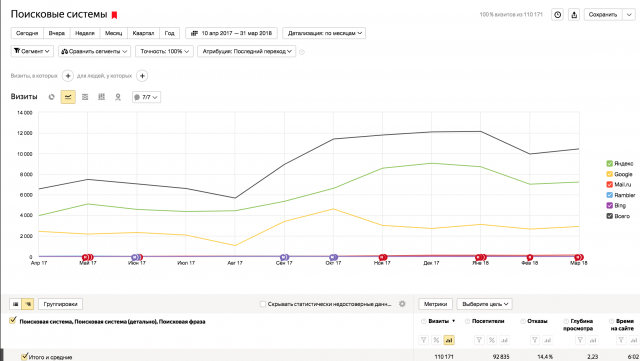
Task: Toggle the Яндекс legend checkbox
Action: pyautogui.click(x=609, y=163)
